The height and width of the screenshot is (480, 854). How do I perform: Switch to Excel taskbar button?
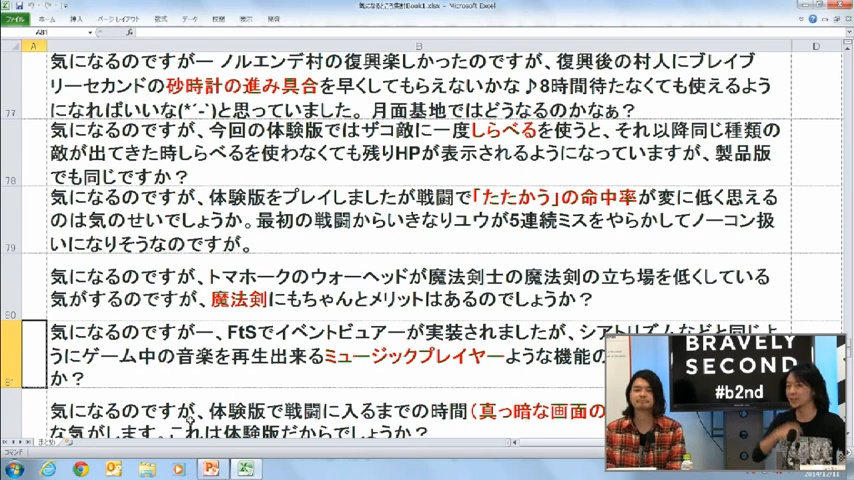(x=246, y=469)
